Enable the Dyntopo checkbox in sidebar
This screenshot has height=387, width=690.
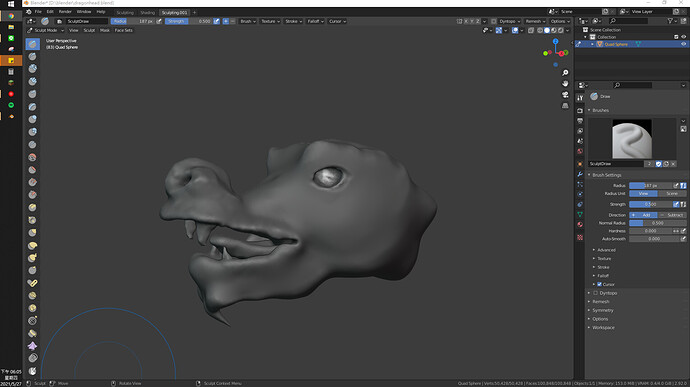pos(595,293)
